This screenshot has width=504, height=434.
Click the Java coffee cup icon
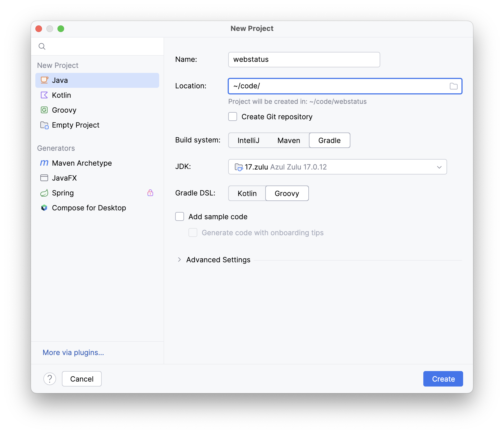tap(44, 80)
